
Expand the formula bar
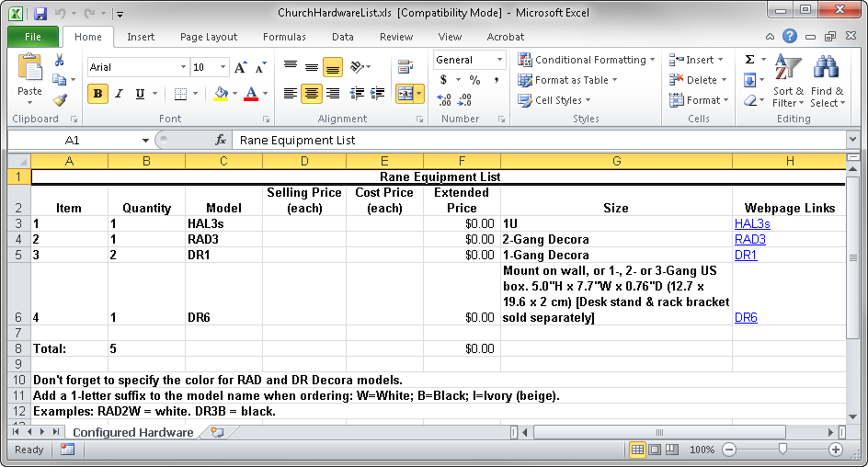[x=852, y=140]
